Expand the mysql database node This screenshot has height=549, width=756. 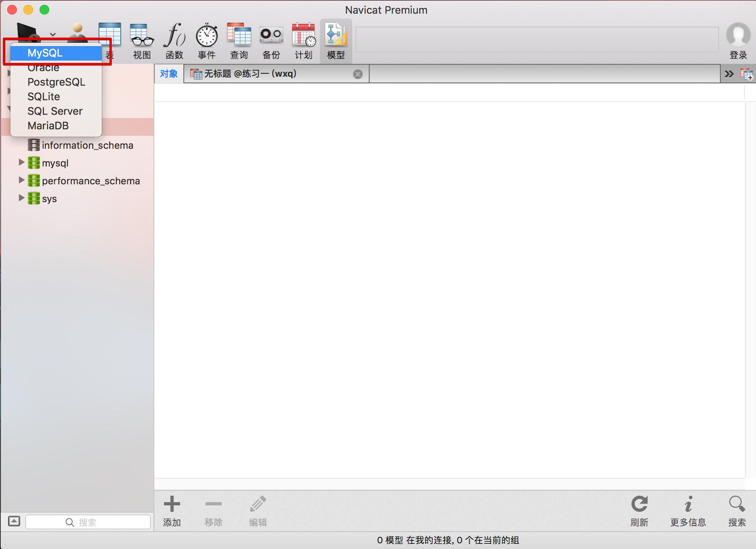[x=21, y=163]
